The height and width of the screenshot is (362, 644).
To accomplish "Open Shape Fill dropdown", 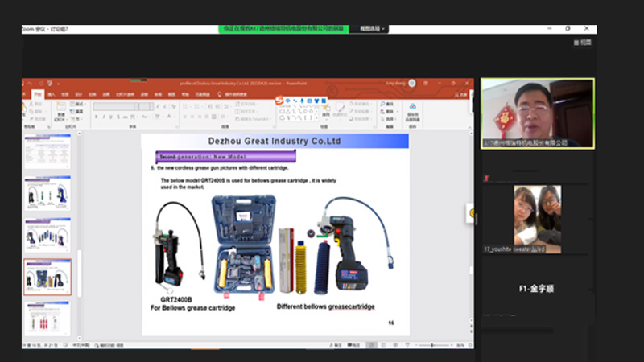I will click(360, 105).
